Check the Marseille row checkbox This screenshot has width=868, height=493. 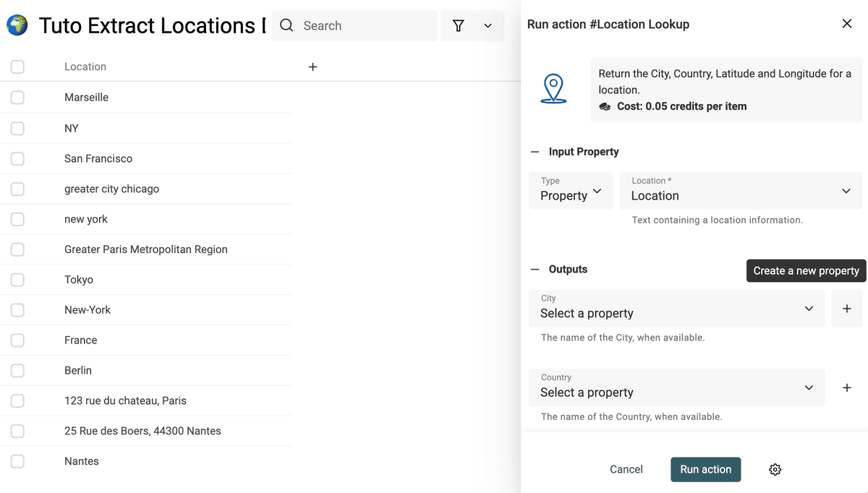point(17,98)
